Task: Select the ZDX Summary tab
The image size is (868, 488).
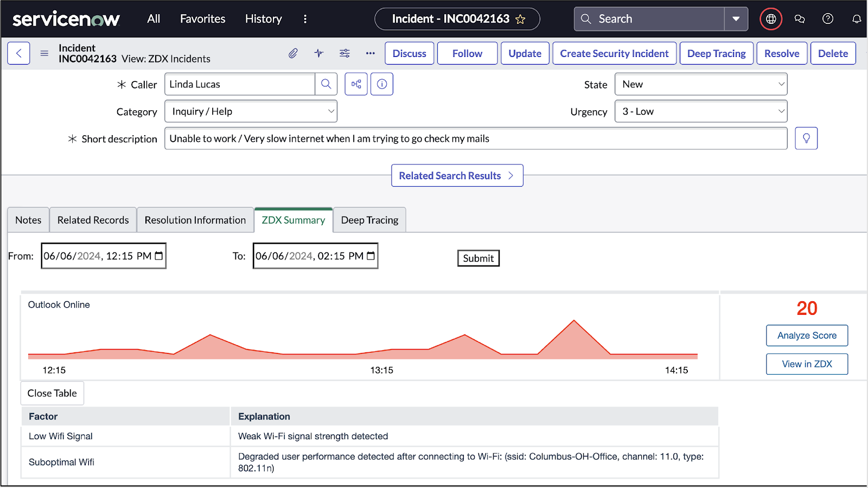Action: [x=293, y=220]
